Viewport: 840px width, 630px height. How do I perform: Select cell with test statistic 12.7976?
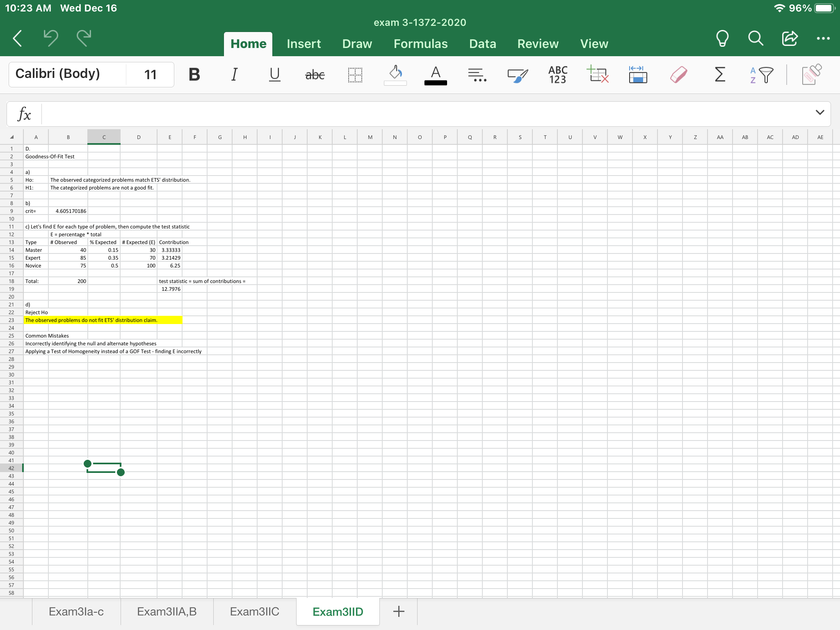coord(169,289)
